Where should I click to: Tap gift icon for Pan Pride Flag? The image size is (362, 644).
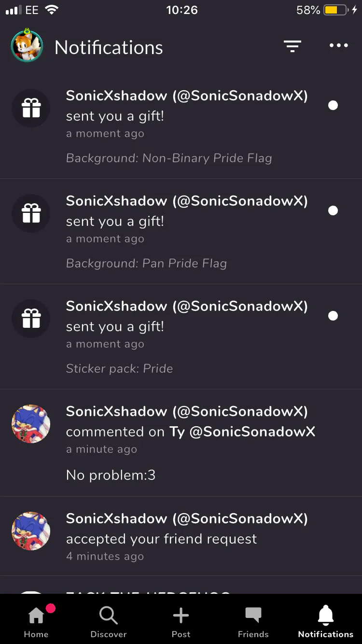(31, 213)
